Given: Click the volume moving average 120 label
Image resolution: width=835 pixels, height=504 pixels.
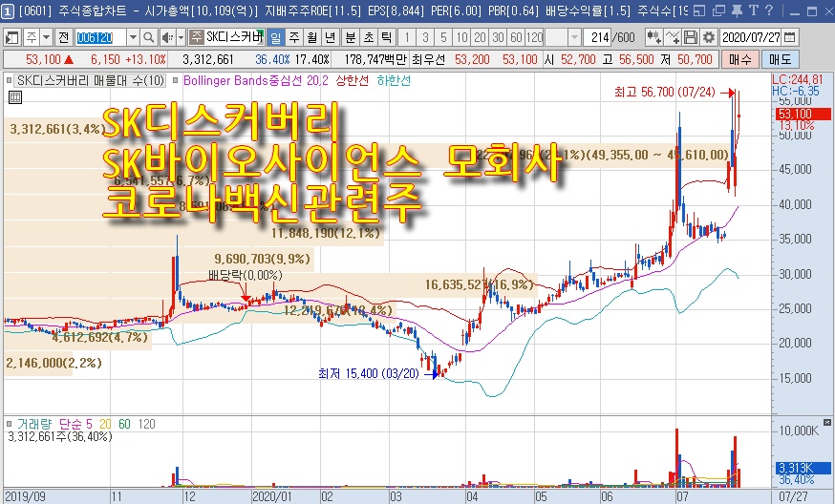Looking at the screenshot, I should (x=146, y=424).
